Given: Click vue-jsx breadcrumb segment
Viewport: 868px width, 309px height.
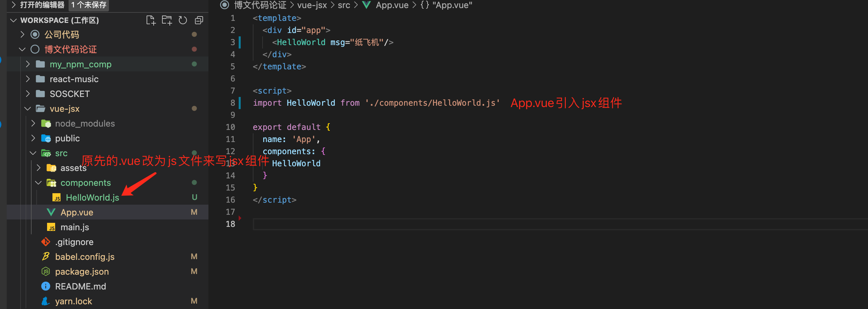Looking at the screenshot, I should coord(312,5).
